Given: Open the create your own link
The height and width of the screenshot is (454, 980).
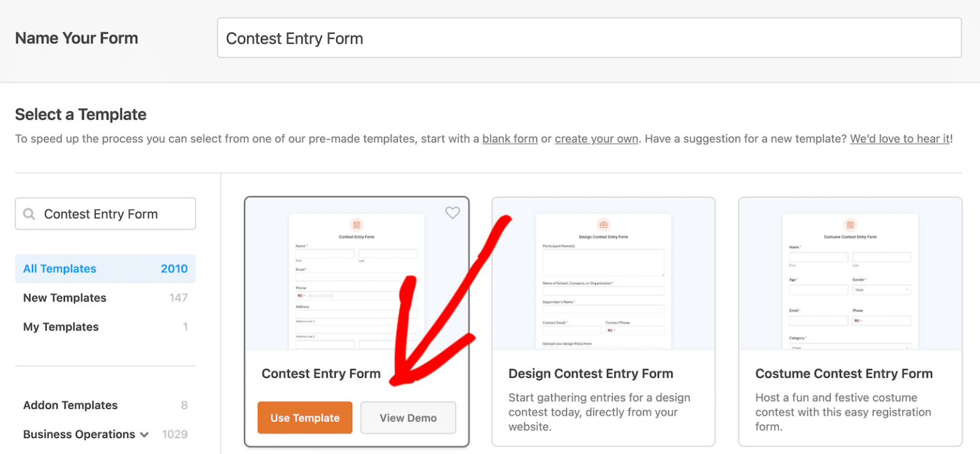Looking at the screenshot, I should coord(597,138).
